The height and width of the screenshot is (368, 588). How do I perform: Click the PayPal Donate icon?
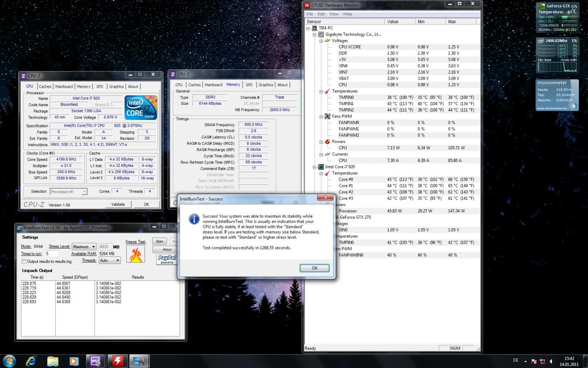167,260
